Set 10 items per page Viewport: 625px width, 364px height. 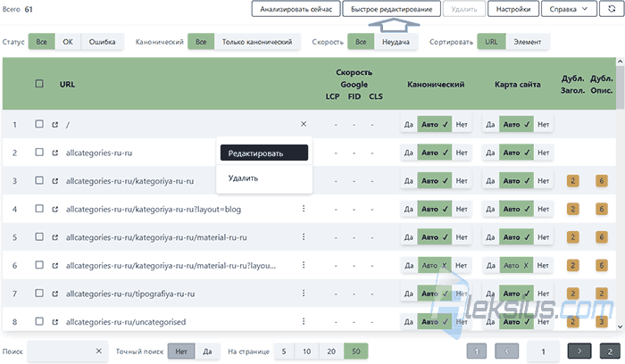306,352
